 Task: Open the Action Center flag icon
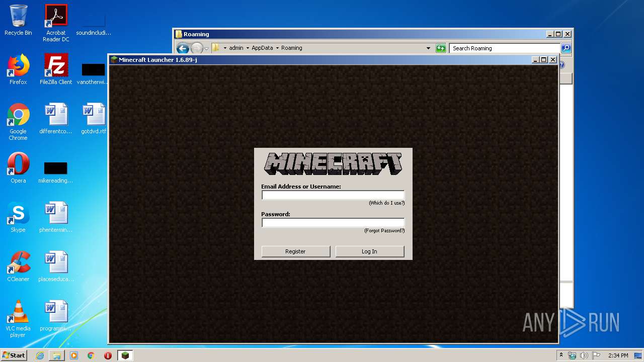pos(596,355)
